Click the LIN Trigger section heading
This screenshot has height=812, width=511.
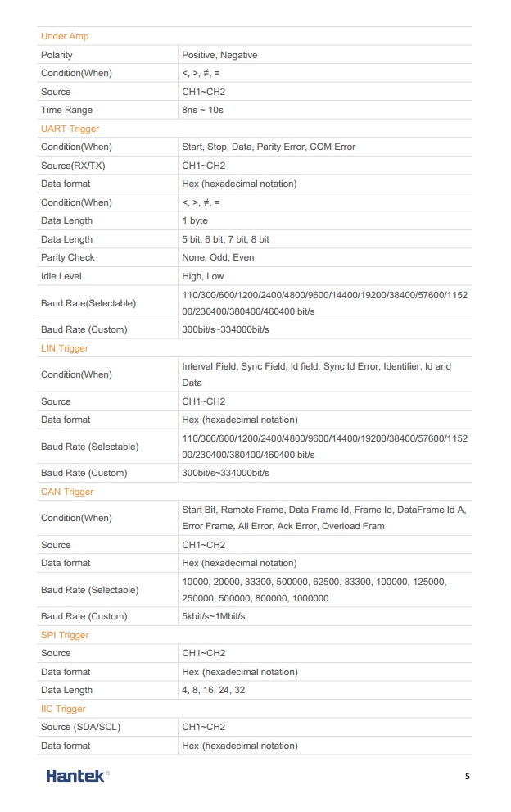tap(64, 348)
